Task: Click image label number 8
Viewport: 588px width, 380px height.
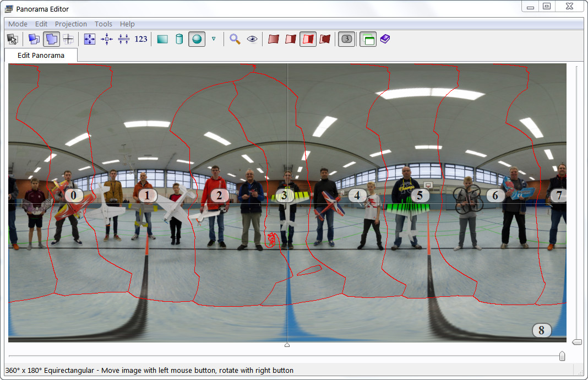Action: (x=541, y=330)
